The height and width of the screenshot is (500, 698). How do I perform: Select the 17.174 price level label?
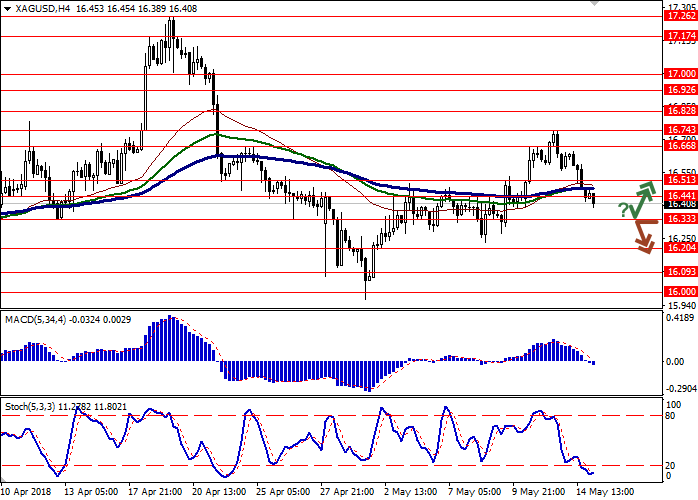[682, 36]
